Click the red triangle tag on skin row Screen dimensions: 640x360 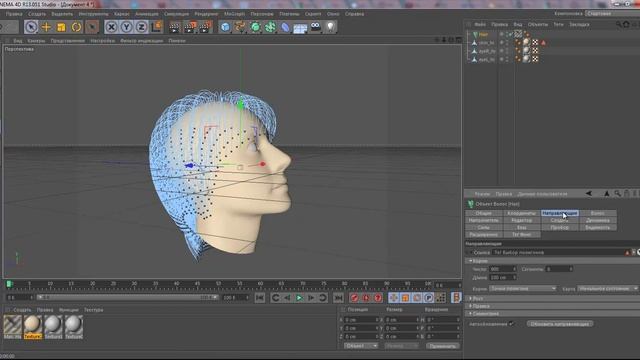coord(543,42)
